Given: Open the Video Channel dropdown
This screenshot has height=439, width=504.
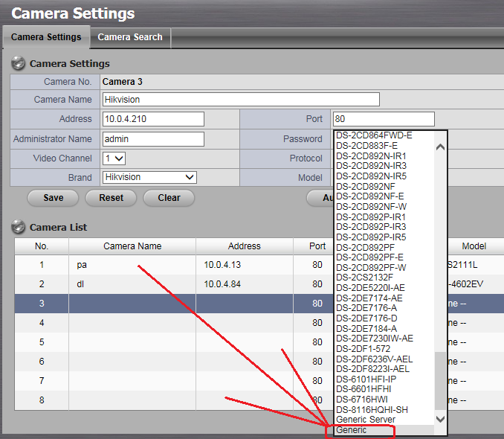Looking at the screenshot, I should pos(114,158).
